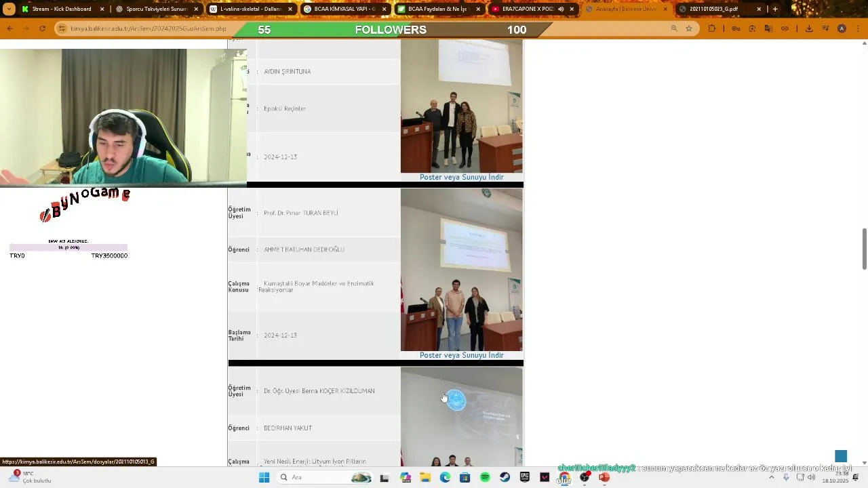The image size is (868, 488).
Task: Open the browser Downloads icon
Action: (809, 28)
